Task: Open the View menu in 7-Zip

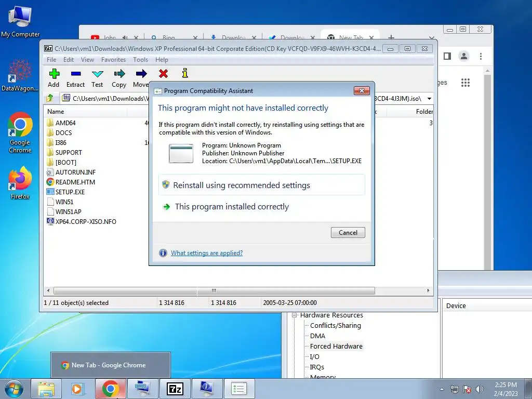Action: click(87, 60)
